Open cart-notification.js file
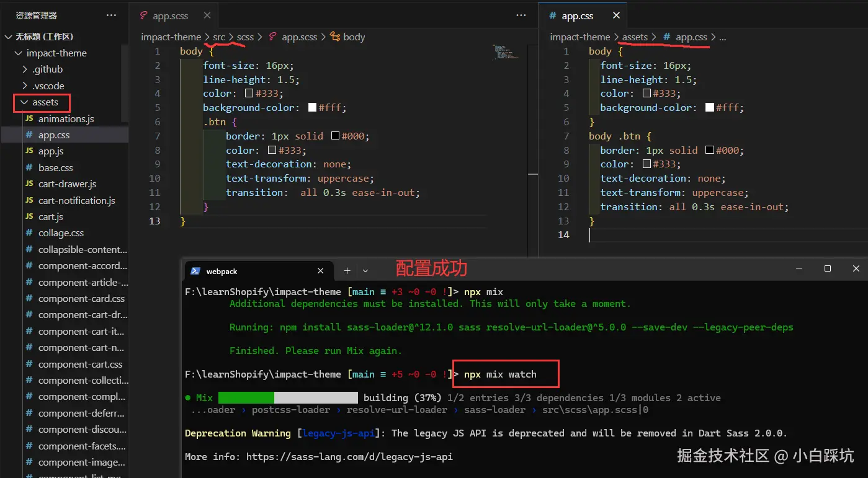The height and width of the screenshot is (478, 868). (x=77, y=200)
